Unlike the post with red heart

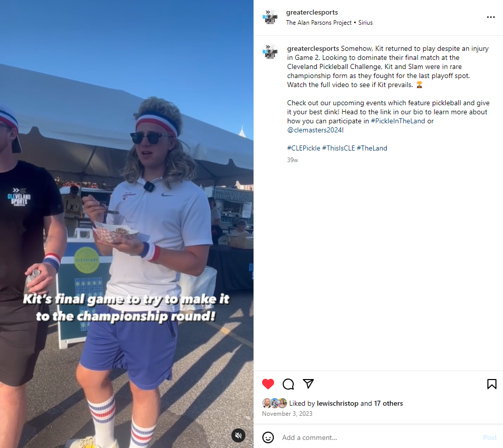point(268,384)
